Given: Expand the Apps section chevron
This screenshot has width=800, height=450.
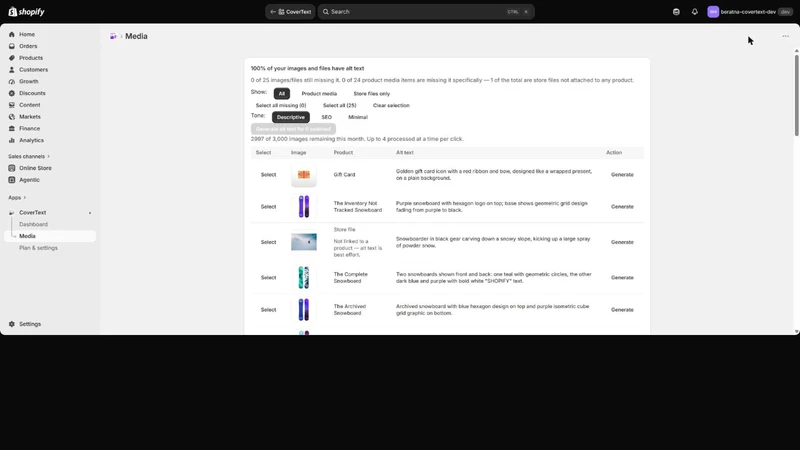Looking at the screenshot, I should click(24, 197).
